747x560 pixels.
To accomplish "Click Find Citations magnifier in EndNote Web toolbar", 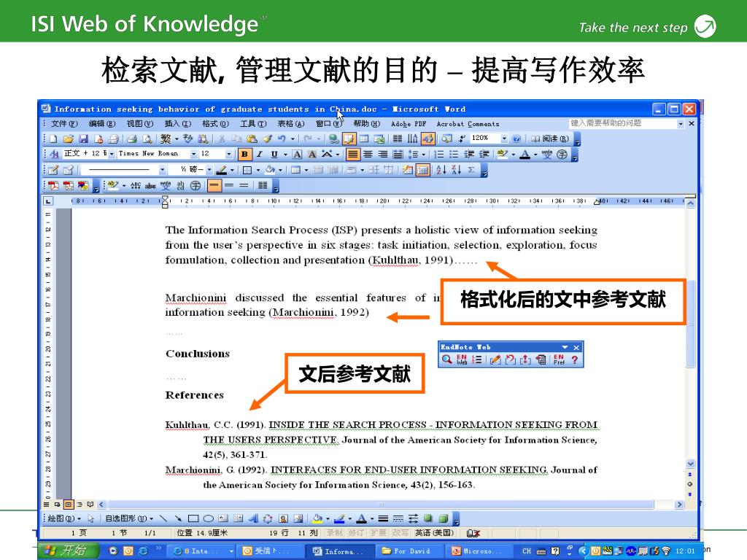I will [446, 359].
